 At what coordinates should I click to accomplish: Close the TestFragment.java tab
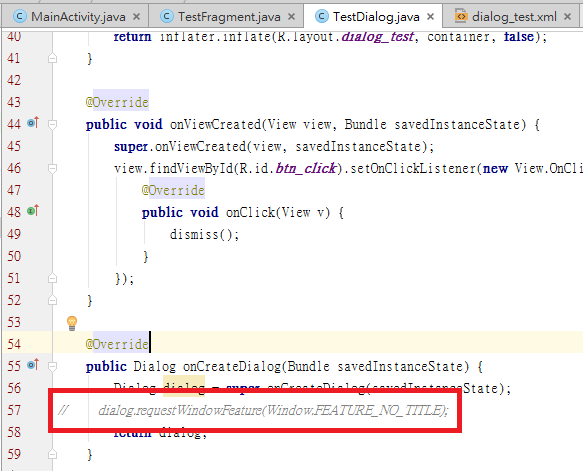pyautogui.click(x=292, y=17)
